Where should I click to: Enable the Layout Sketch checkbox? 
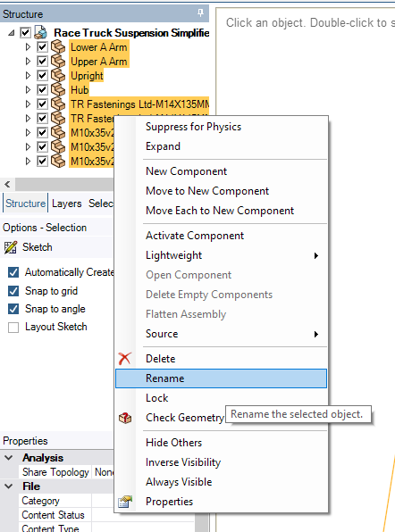[x=13, y=328]
